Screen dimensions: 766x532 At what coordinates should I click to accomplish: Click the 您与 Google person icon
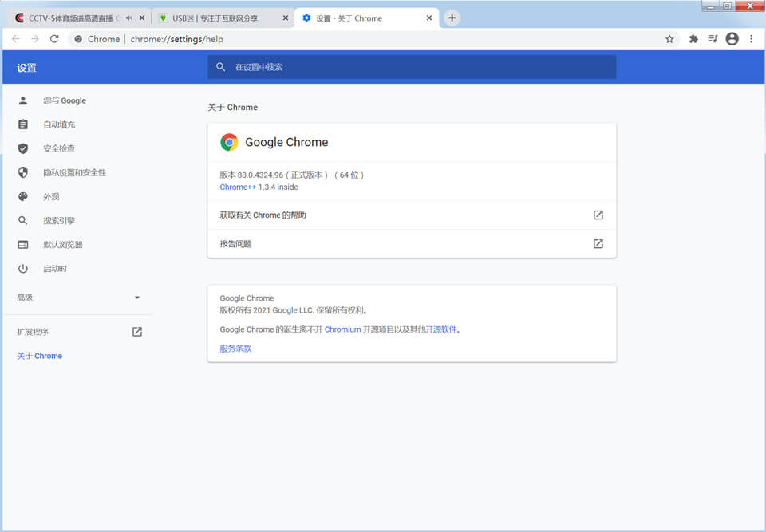click(x=23, y=100)
